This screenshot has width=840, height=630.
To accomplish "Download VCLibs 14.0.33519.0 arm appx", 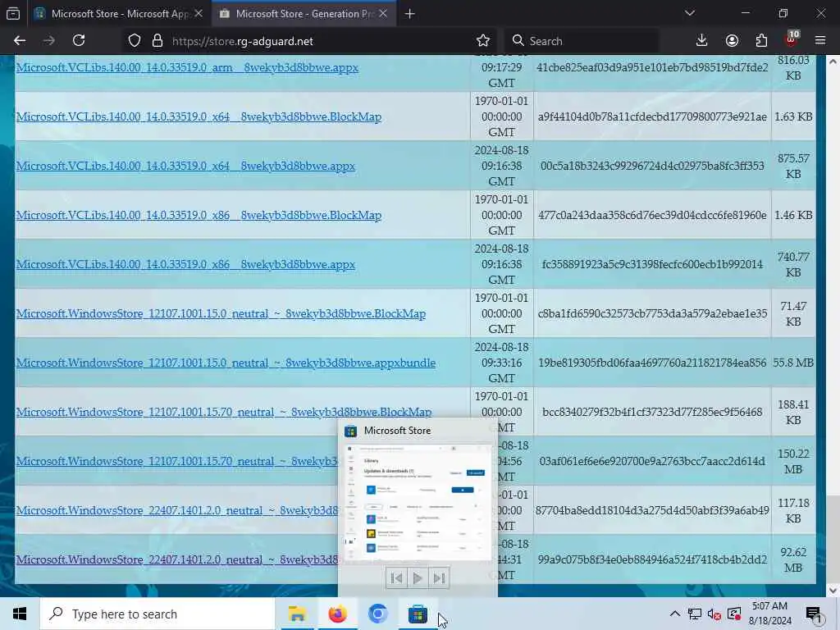I will (187, 67).
